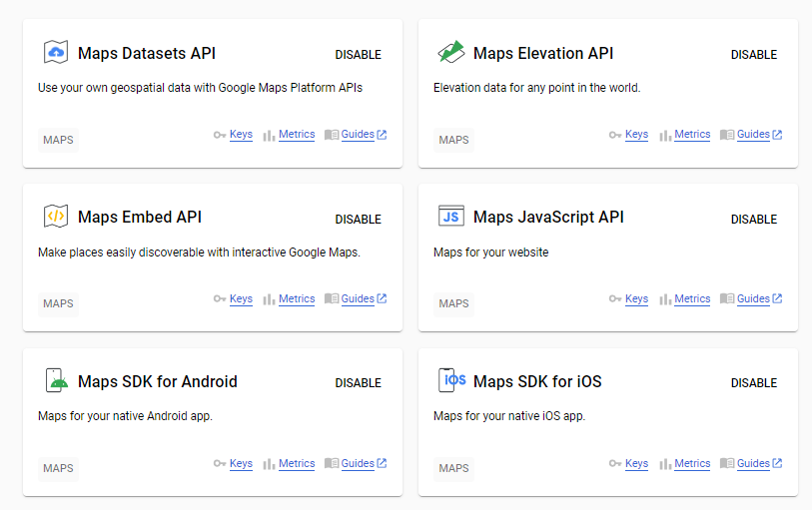Click the Maps Embed API code icon
The image size is (812, 510).
[56, 217]
